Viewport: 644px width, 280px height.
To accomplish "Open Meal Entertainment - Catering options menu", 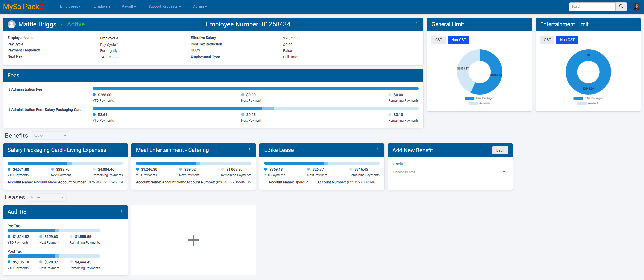I will tap(249, 150).
